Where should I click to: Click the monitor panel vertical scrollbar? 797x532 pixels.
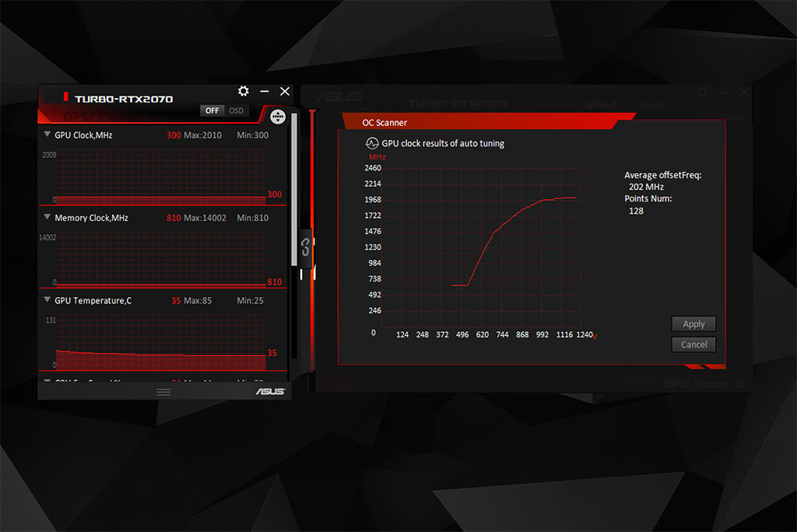click(293, 189)
